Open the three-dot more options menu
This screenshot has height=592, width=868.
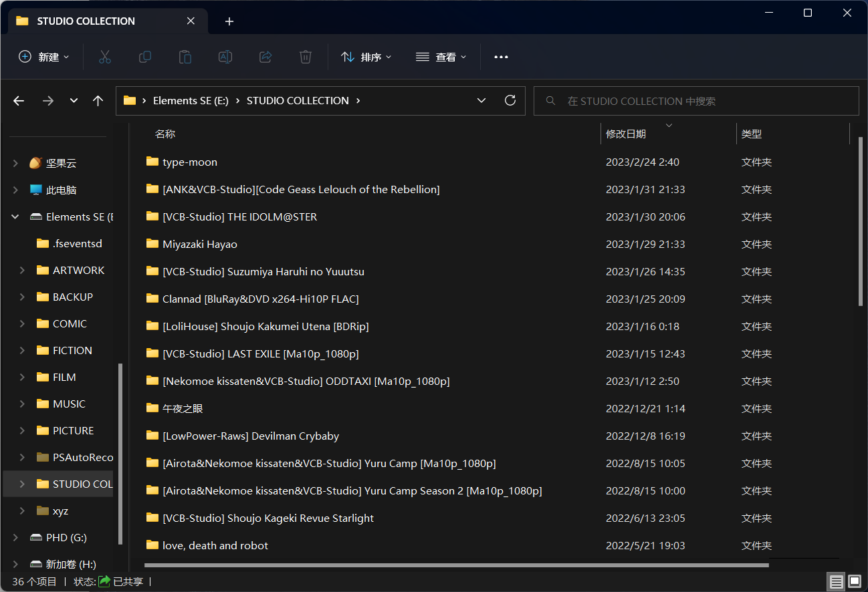501,57
